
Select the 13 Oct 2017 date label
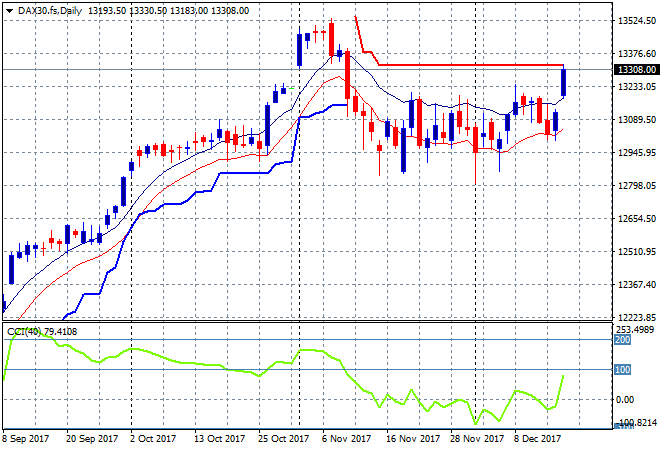pos(219,439)
